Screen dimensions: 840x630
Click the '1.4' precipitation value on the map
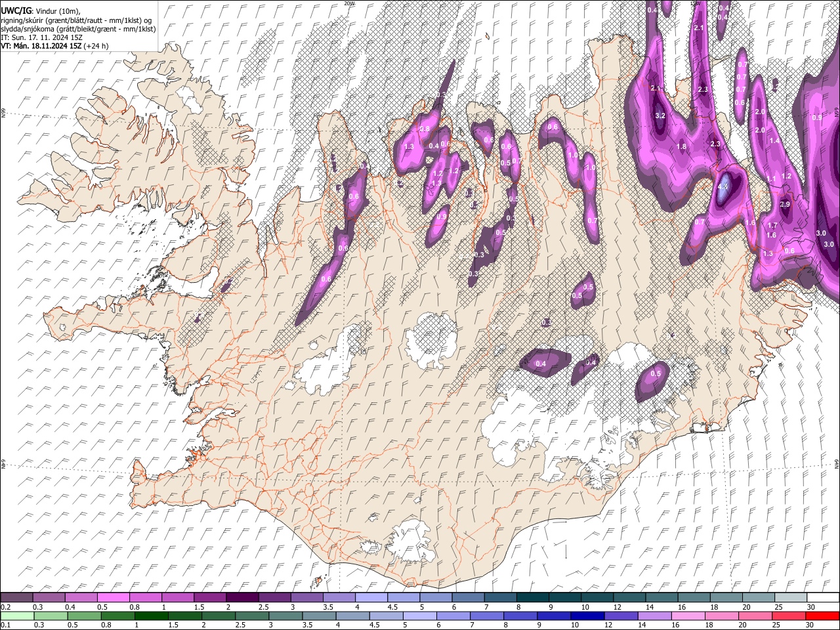774,140
